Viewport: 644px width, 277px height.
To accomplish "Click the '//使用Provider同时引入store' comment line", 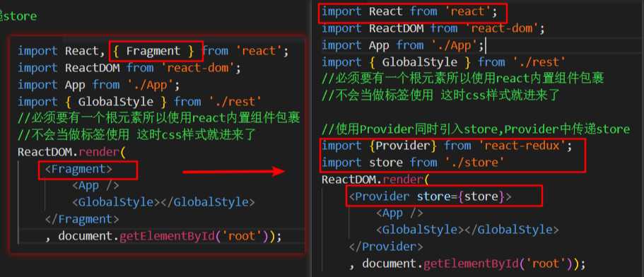I will (x=476, y=129).
